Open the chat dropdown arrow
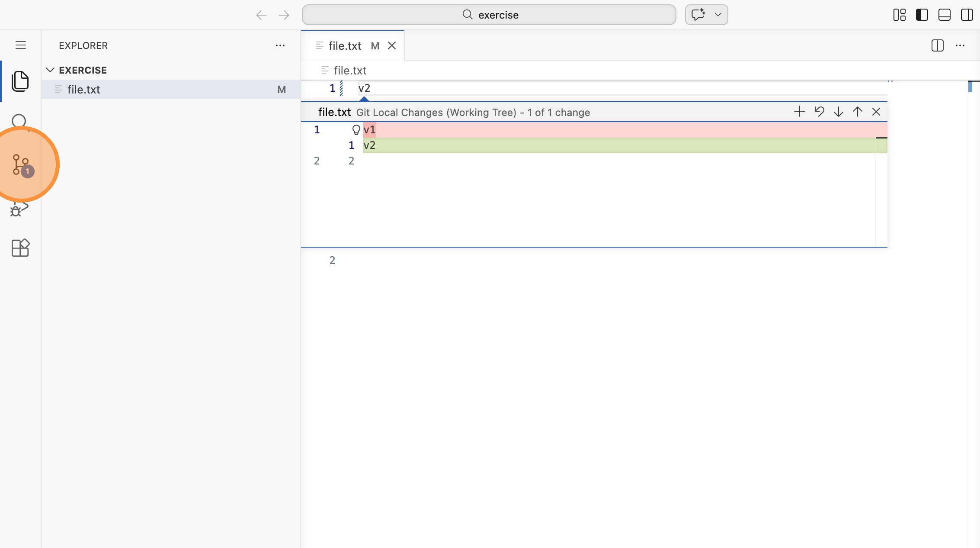 pyautogui.click(x=718, y=15)
